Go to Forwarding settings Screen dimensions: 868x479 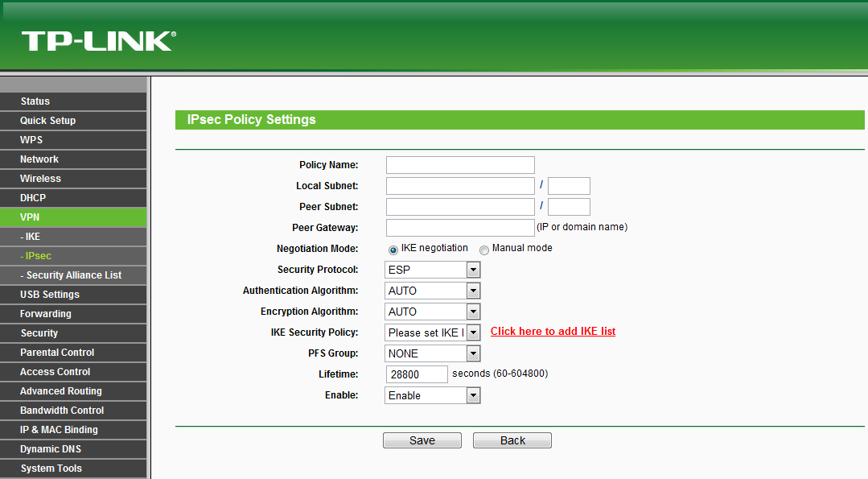coord(73,314)
